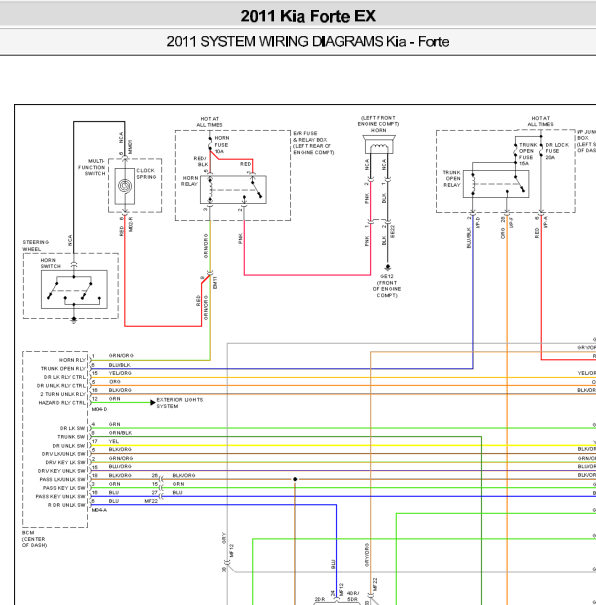Click the TRUNK OPEN RLY pin label
The image size is (596, 605).
pyautogui.click(x=63, y=368)
